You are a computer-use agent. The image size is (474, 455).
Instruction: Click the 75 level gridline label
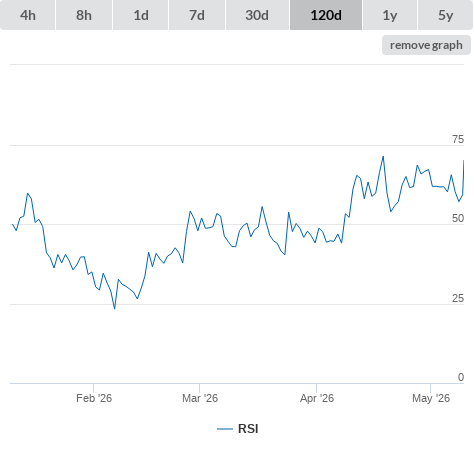point(458,139)
